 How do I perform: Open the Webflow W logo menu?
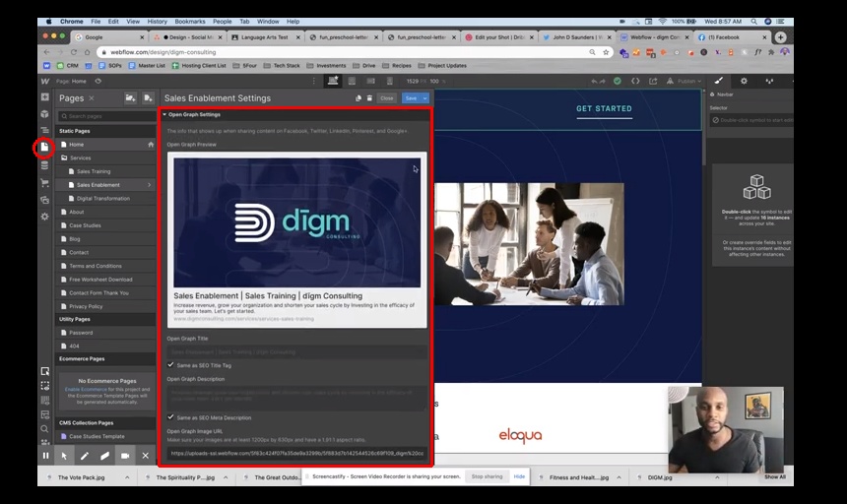click(45, 81)
